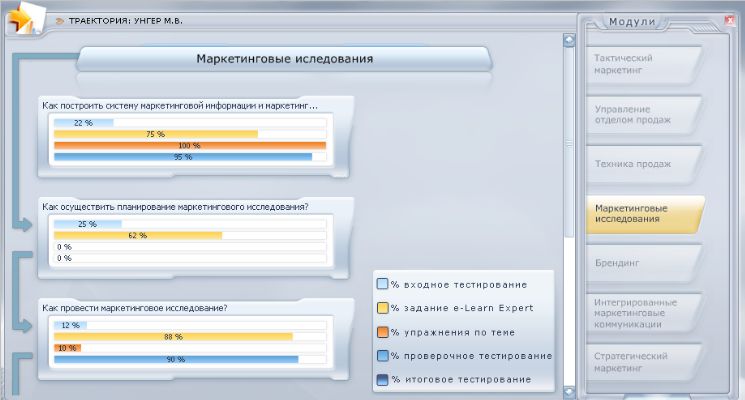Image resolution: width=745 pixels, height=400 pixels.
Task: Click the 100% orange exercises progress bar
Action: 190,145
